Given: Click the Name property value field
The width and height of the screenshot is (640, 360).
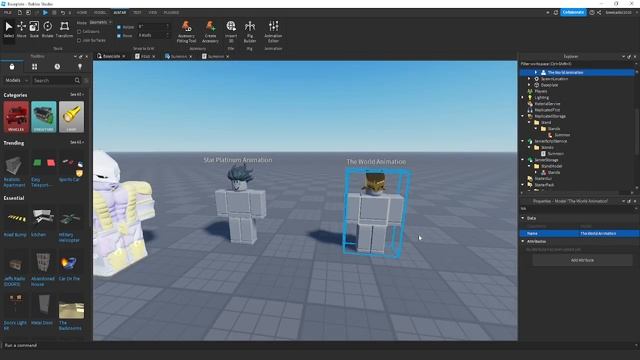Looking at the screenshot, I should point(609,233).
